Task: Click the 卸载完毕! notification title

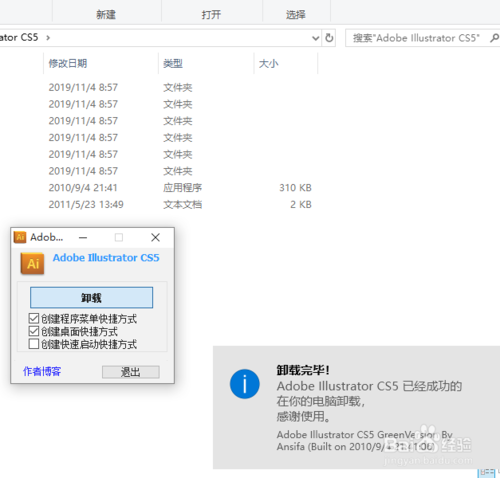Action: click(303, 370)
